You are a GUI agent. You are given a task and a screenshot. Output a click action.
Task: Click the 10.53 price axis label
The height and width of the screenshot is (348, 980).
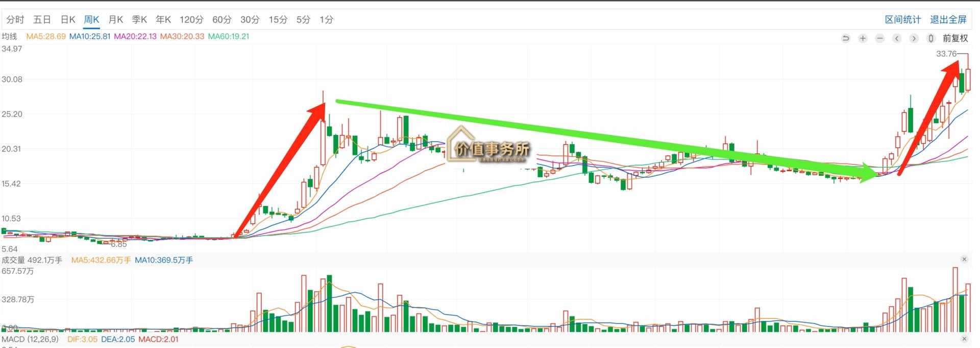tap(11, 218)
